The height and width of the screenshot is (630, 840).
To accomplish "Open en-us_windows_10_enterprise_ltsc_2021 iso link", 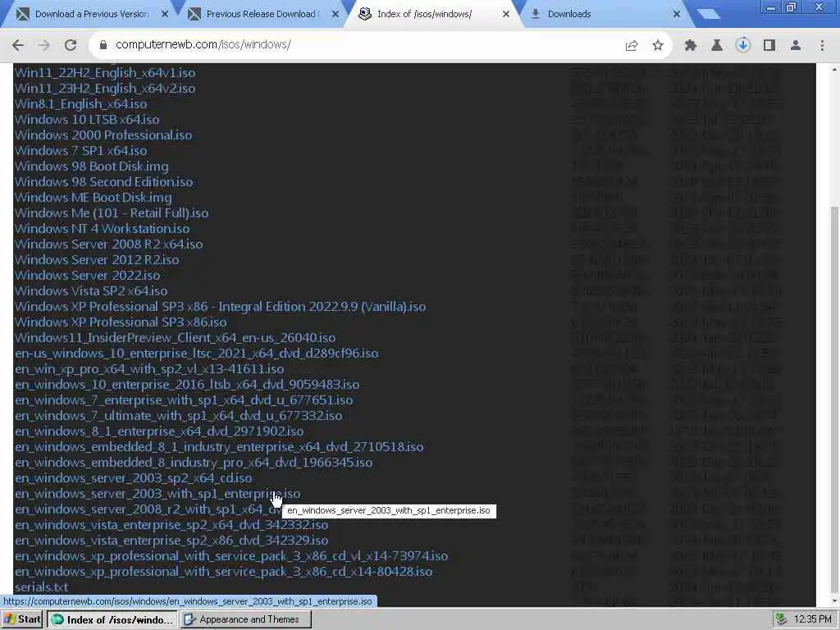I will coord(197,354).
